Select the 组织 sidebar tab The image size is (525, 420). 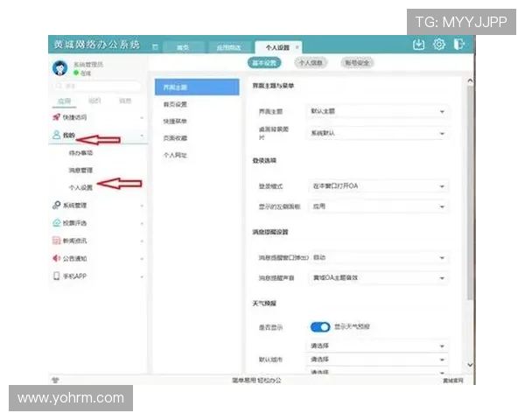tap(94, 101)
